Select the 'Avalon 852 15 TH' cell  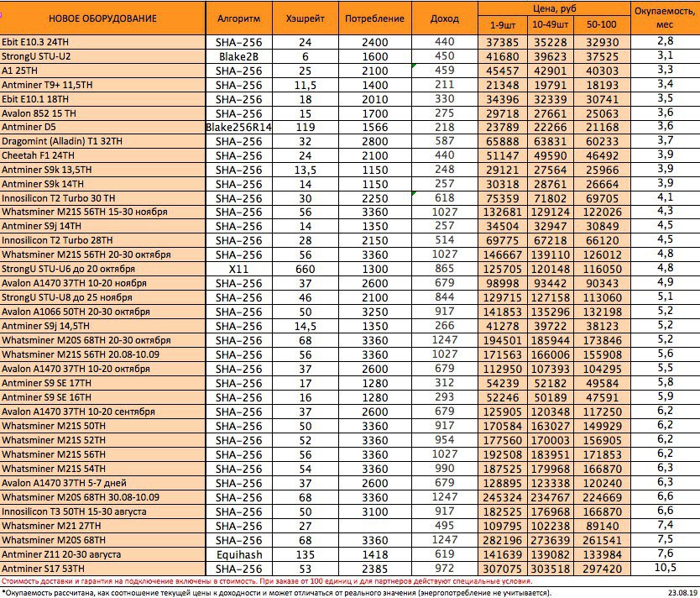click(102, 113)
